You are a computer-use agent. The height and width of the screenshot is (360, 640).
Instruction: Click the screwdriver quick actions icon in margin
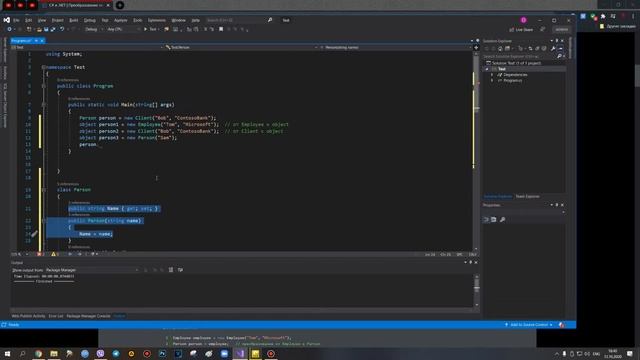[x=34, y=233]
